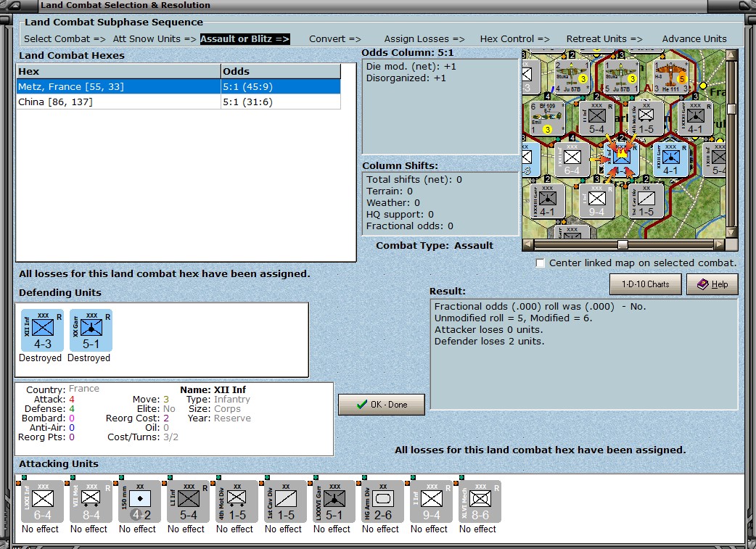
Task: Click the map scroll left arrow
Action: [x=528, y=244]
